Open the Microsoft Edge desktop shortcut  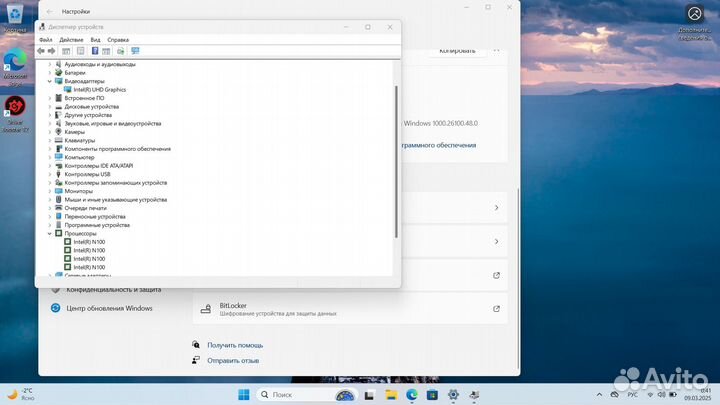(15, 67)
